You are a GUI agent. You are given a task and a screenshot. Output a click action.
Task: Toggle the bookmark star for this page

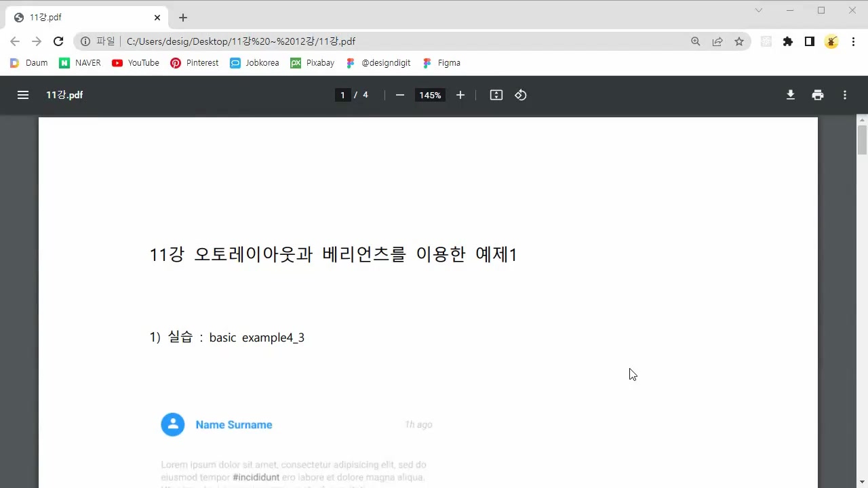739,41
